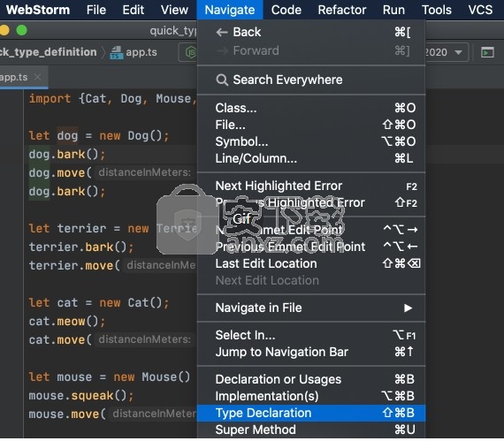Open the File menu
The image size is (504, 441).
(95, 10)
